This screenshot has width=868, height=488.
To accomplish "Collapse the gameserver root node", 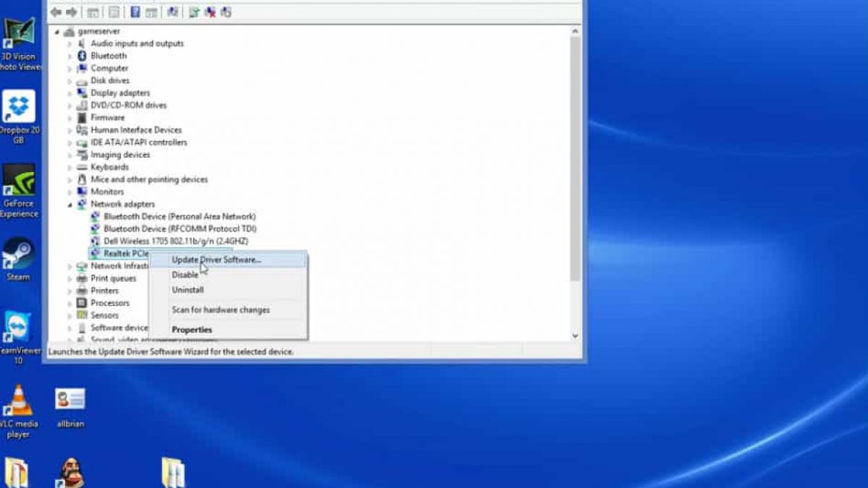I will [x=57, y=31].
